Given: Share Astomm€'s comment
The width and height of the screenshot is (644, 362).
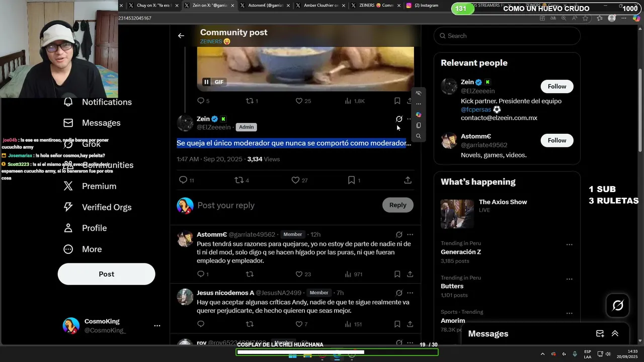Looking at the screenshot, I should click(x=410, y=274).
